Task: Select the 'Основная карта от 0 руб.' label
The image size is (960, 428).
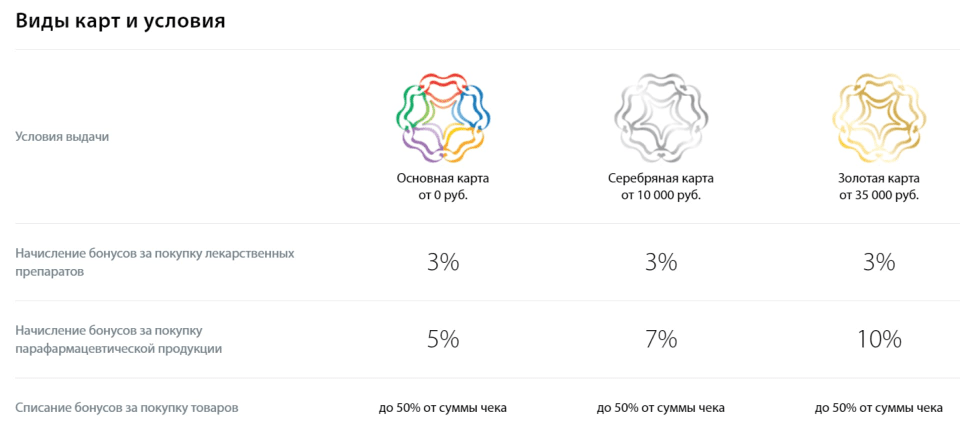Action: pos(442,187)
